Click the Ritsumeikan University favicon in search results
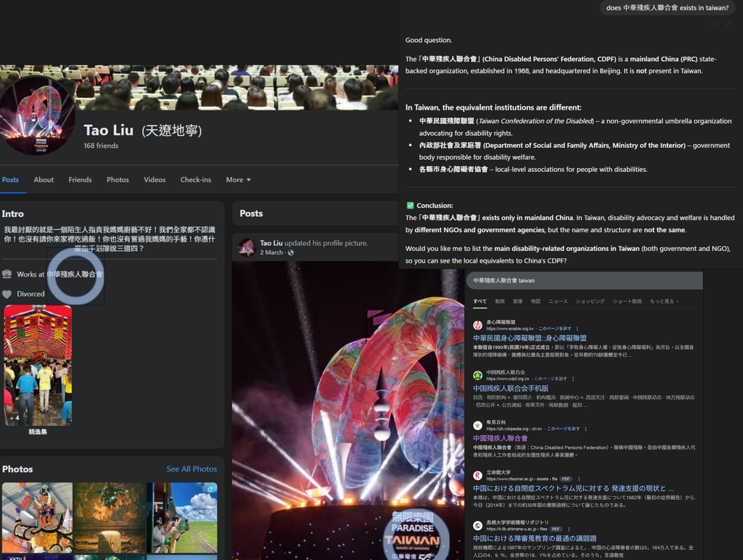The width and height of the screenshot is (743, 560). click(477, 475)
